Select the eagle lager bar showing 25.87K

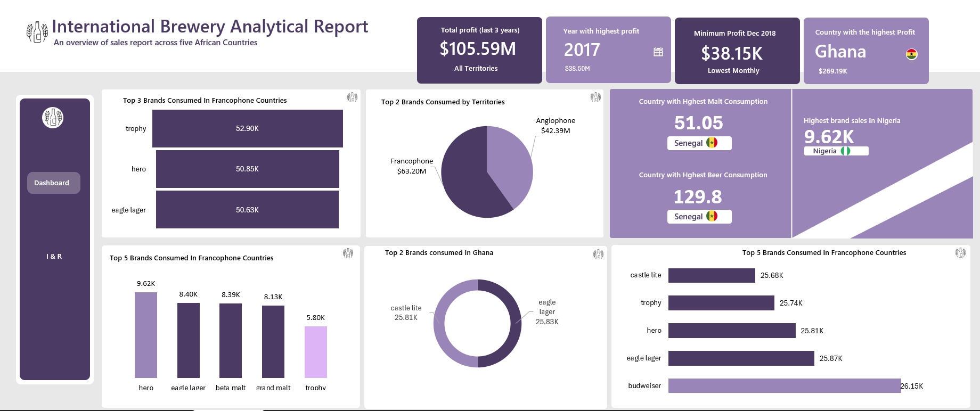(x=741, y=358)
